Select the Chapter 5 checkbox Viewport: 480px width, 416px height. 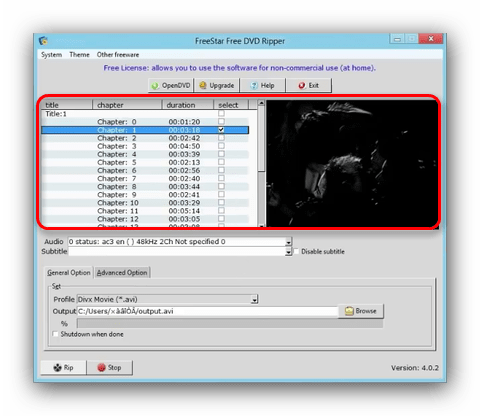(x=221, y=162)
